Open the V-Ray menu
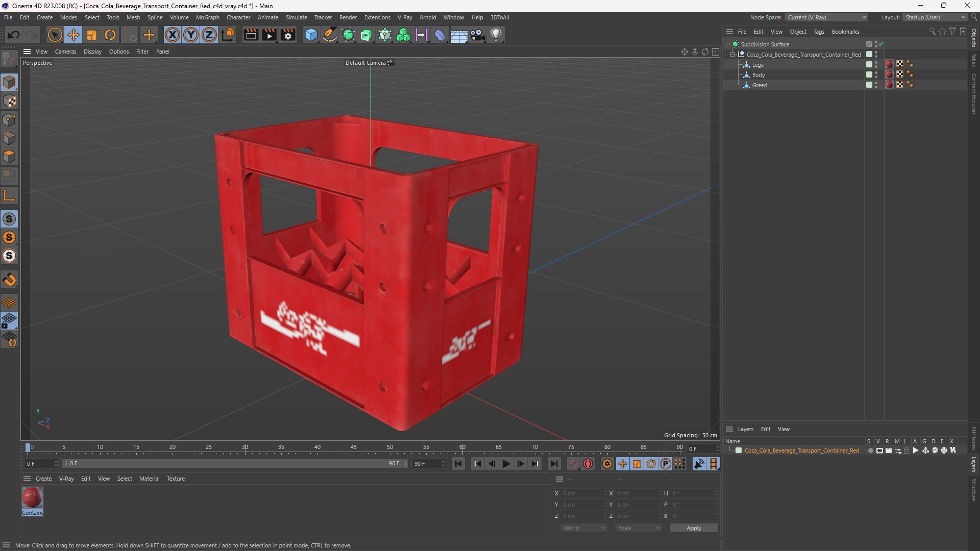This screenshot has height=551, width=980. (x=405, y=17)
